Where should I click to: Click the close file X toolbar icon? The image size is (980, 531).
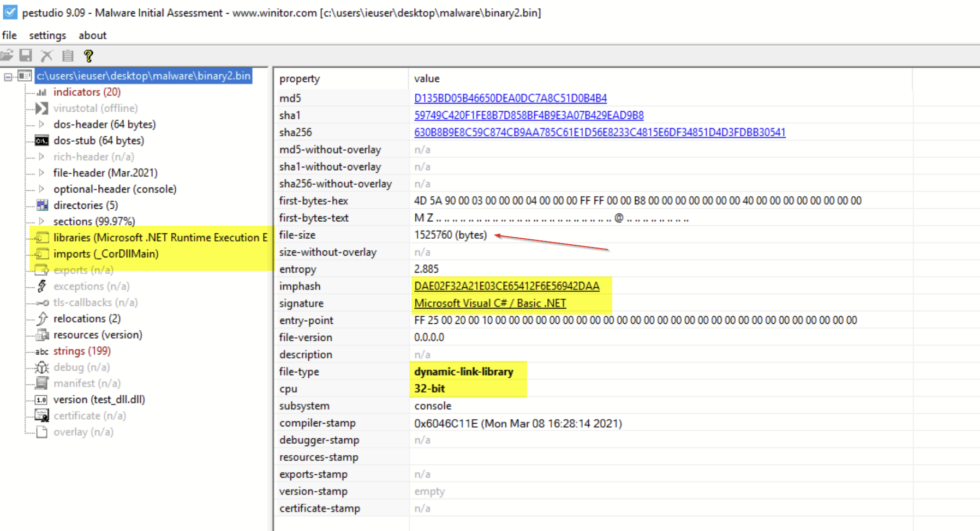(x=47, y=55)
